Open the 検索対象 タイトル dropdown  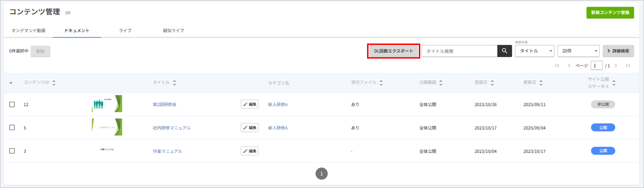535,51
